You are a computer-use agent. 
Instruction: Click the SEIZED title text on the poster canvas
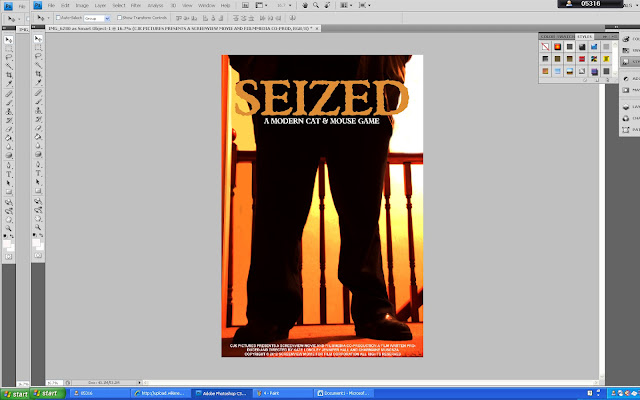point(322,98)
